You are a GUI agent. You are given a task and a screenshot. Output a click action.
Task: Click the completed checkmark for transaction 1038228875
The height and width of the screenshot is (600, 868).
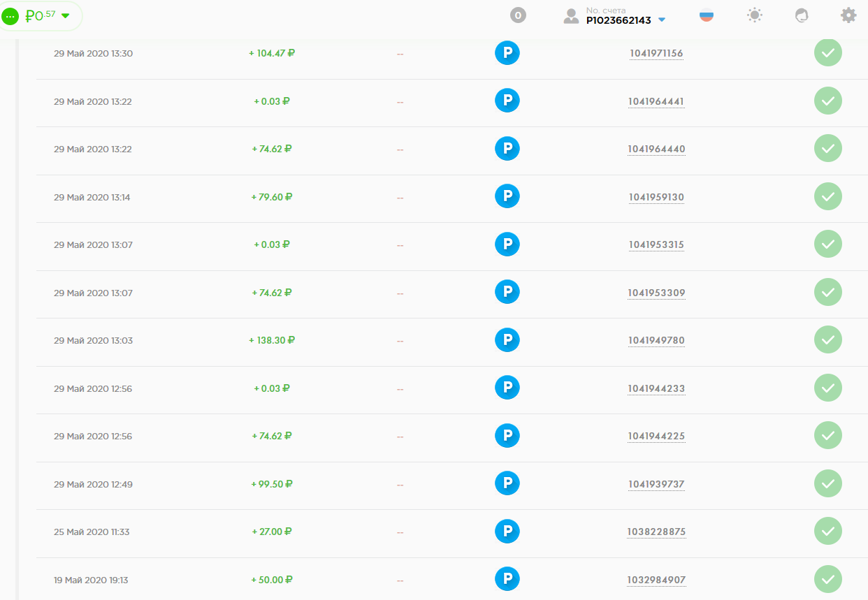click(828, 532)
